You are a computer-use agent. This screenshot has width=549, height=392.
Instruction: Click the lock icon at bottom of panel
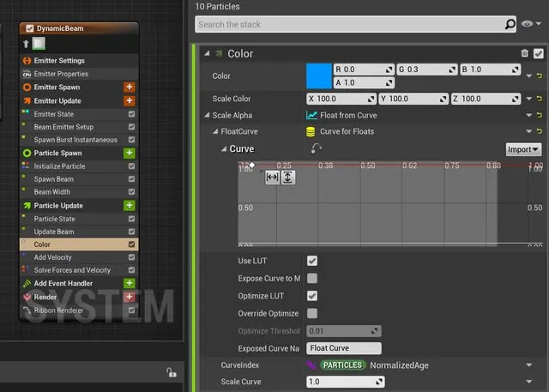pos(172,372)
